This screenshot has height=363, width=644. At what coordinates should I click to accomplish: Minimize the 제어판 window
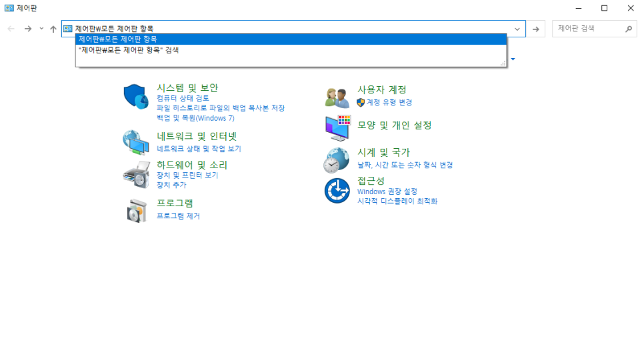[x=578, y=8]
